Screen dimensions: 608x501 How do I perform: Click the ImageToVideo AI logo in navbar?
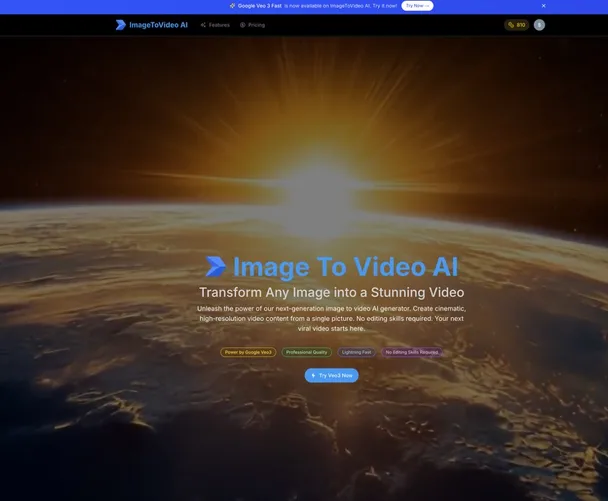point(121,25)
